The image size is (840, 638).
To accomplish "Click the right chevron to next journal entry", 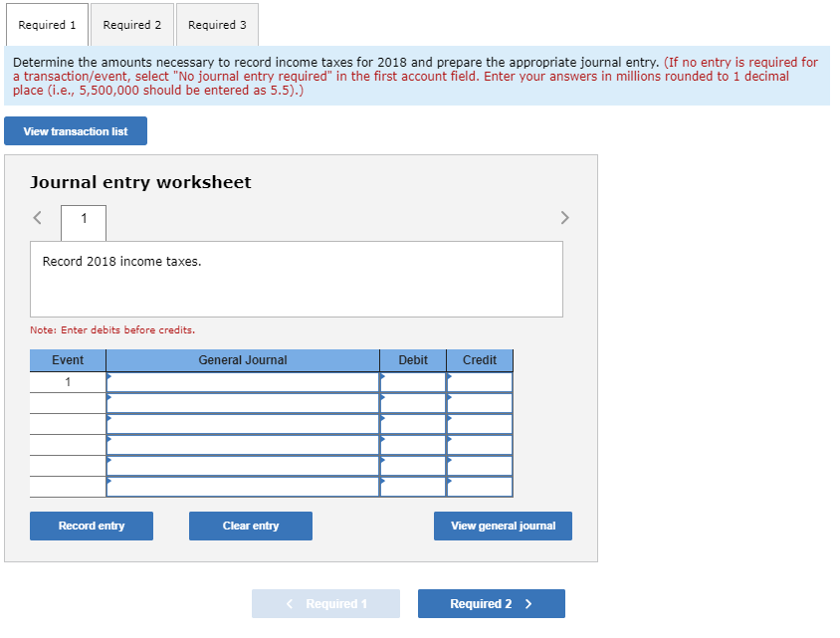I will 564,217.
